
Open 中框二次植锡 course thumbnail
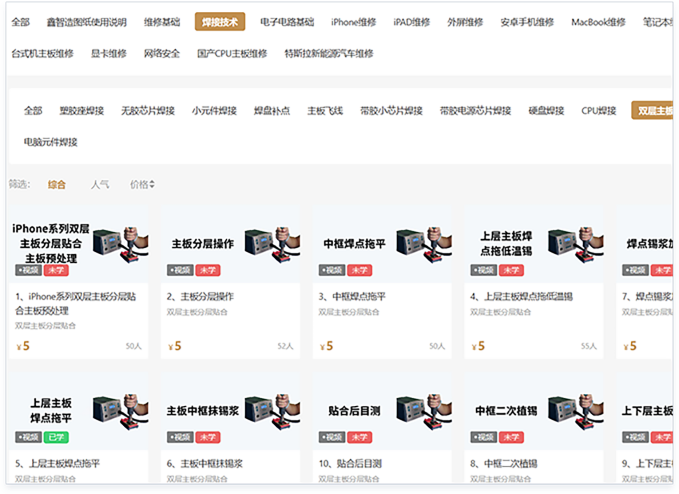[x=534, y=412]
